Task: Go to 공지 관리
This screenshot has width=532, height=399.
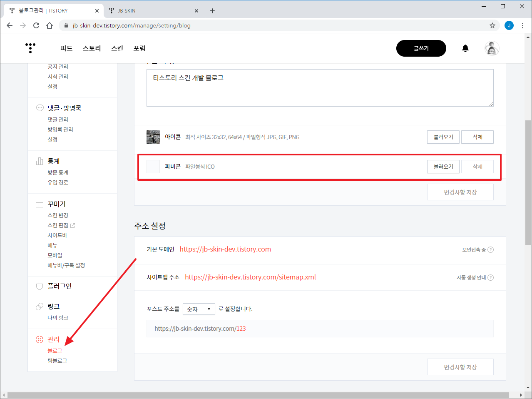Action: click(x=58, y=67)
